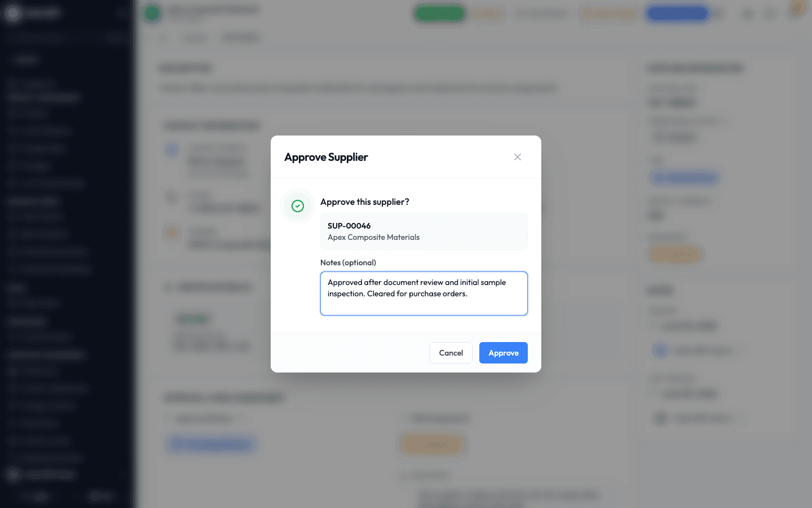Click the green circular supplier icon in header
Image resolution: width=812 pixels, height=508 pixels.
pyautogui.click(x=153, y=13)
